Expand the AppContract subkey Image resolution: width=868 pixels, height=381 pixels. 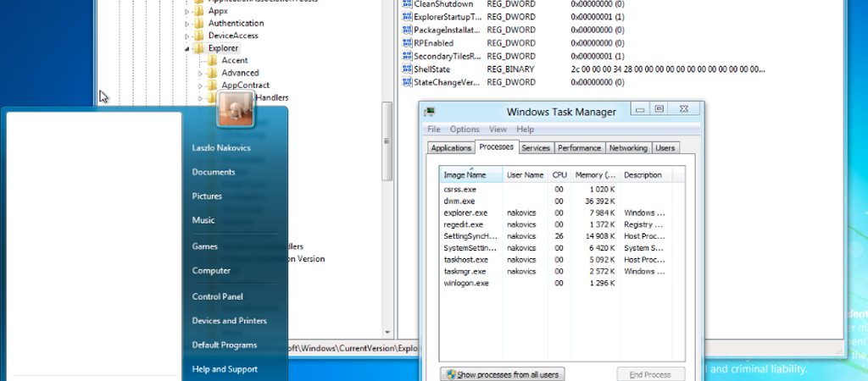200,86
